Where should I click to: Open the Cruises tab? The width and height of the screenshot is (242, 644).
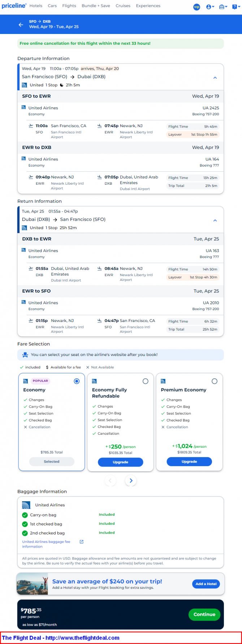[x=123, y=6]
